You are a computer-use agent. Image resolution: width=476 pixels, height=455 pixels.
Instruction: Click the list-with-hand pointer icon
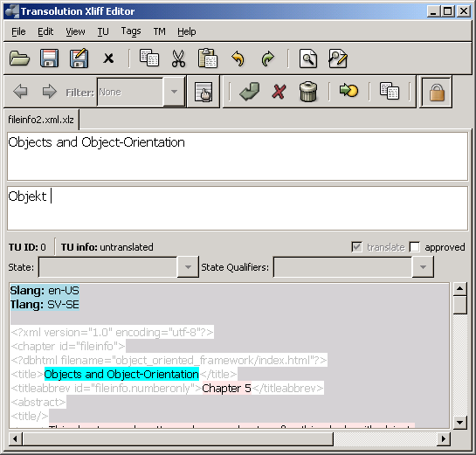coord(204,92)
